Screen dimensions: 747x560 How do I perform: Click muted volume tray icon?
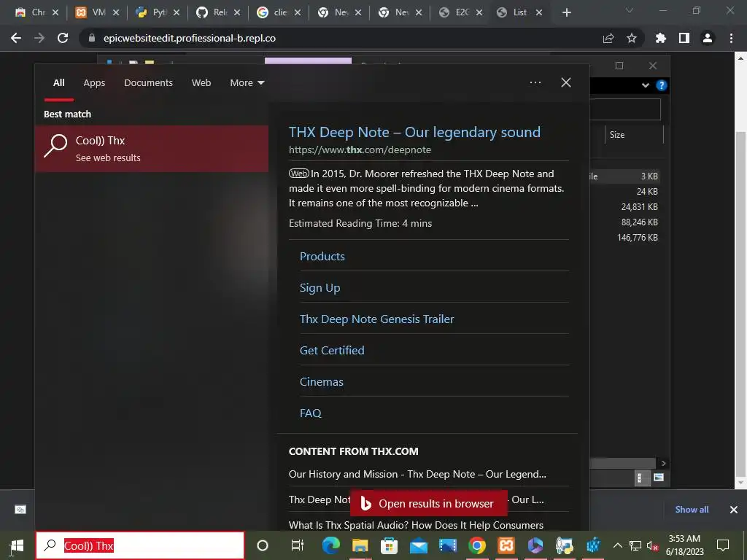coord(652,545)
